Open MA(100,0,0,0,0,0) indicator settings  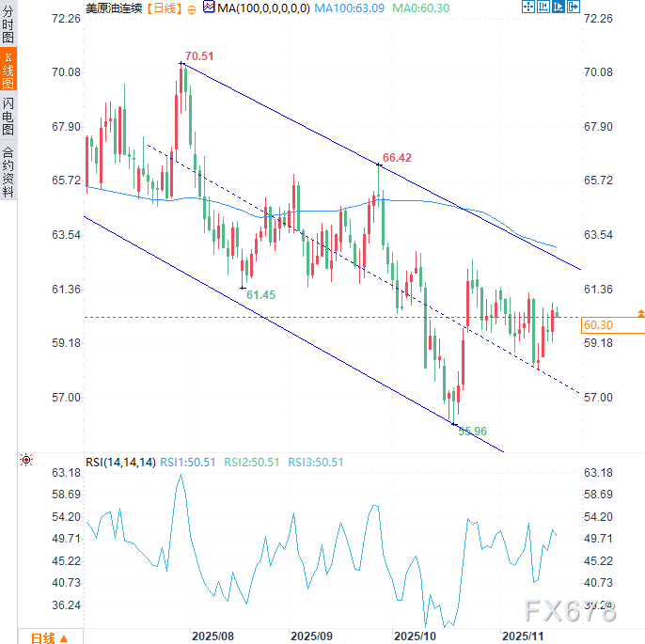point(261,8)
